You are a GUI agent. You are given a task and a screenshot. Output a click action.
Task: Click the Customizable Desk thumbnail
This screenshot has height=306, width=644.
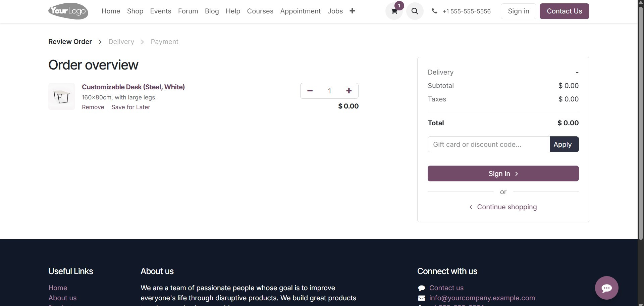(x=62, y=96)
